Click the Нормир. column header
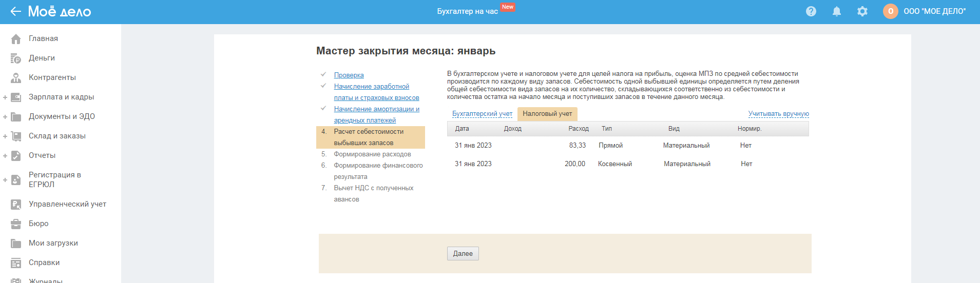980x283 pixels. pyautogui.click(x=750, y=129)
